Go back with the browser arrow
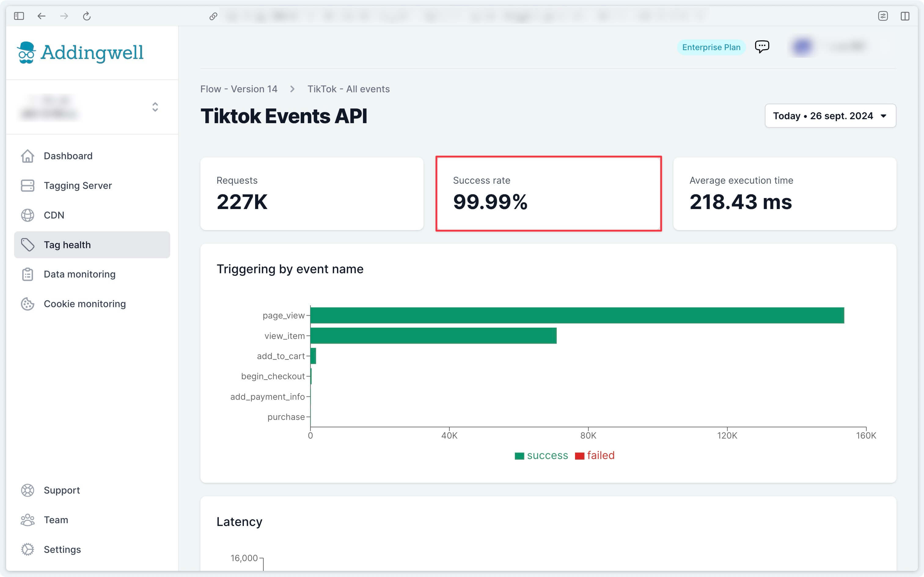Image resolution: width=924 pixels, height=577 pixels. [x=42, y=16]
